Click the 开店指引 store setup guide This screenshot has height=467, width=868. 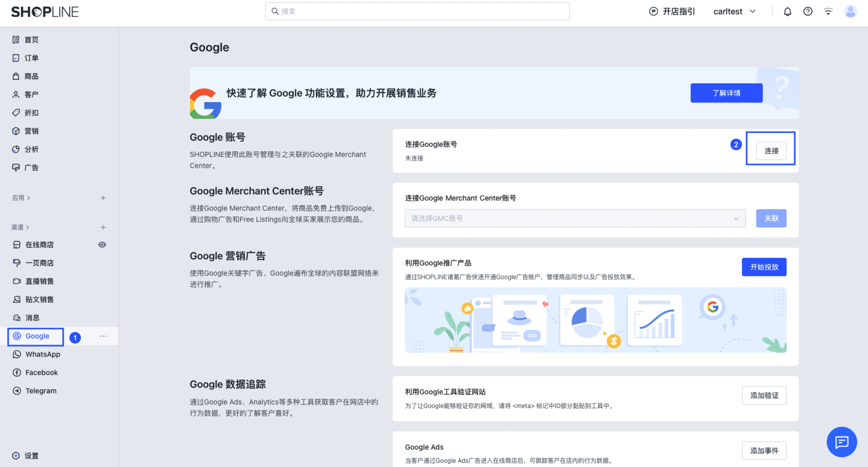click(x=672, y=12)
